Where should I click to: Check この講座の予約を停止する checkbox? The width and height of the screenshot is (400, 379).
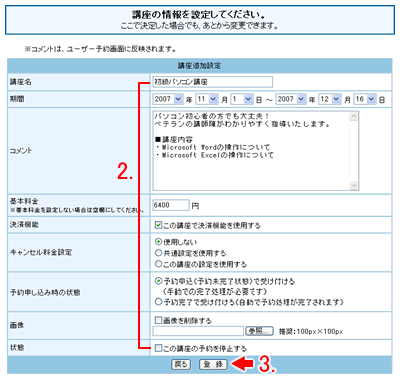tap(158, 348)
